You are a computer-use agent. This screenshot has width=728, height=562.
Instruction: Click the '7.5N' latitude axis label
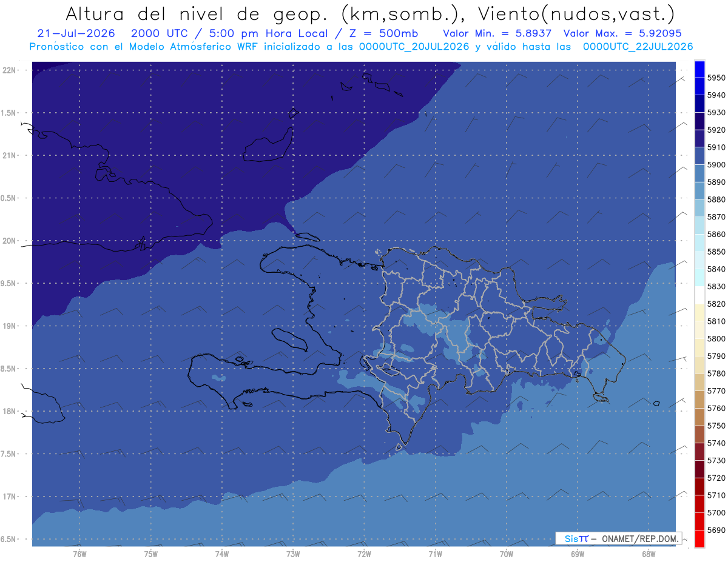(x=8, y=454)
